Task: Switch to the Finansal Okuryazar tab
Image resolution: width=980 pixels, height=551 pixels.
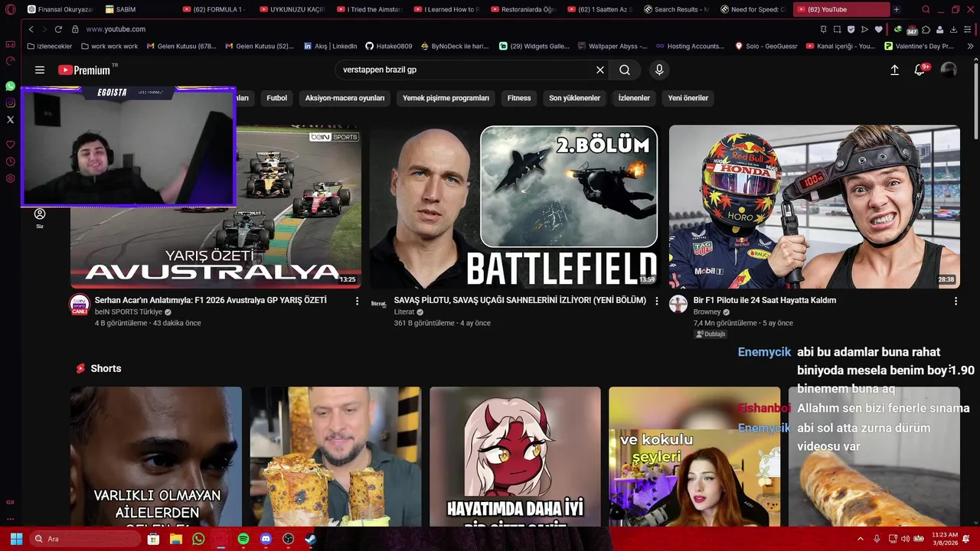Action: 60,9
